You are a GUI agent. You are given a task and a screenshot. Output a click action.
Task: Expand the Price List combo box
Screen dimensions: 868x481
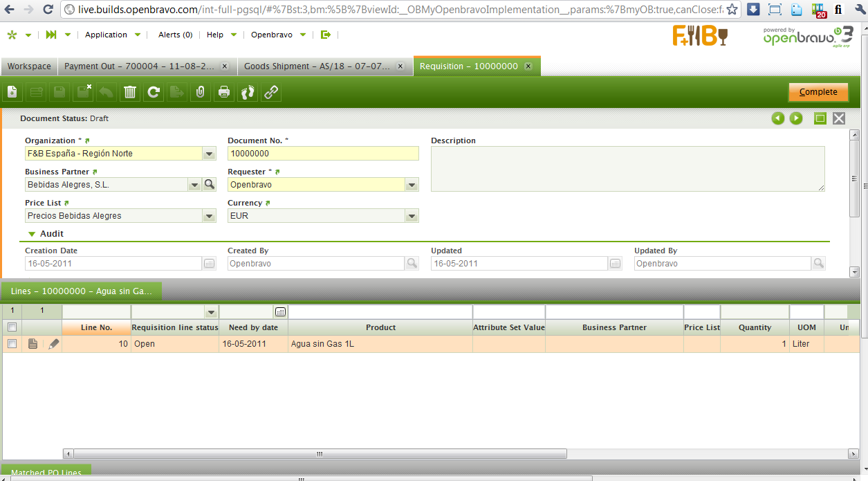(x=209, y=216)
